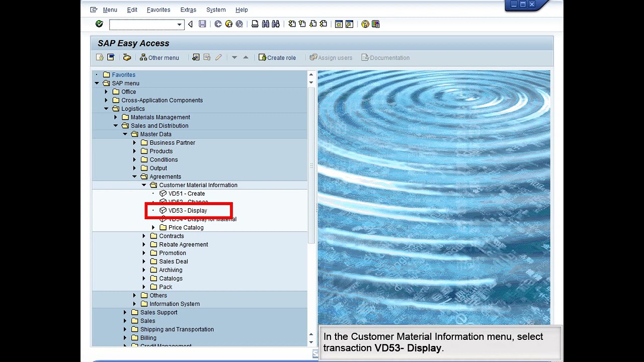Open the Menu menu
This screenshot has width=644, height=362.
click(x=110, y=10)
